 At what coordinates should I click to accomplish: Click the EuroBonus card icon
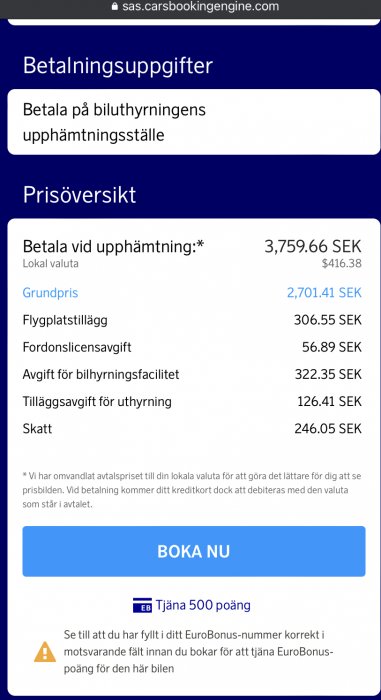[x=142, y=606]
